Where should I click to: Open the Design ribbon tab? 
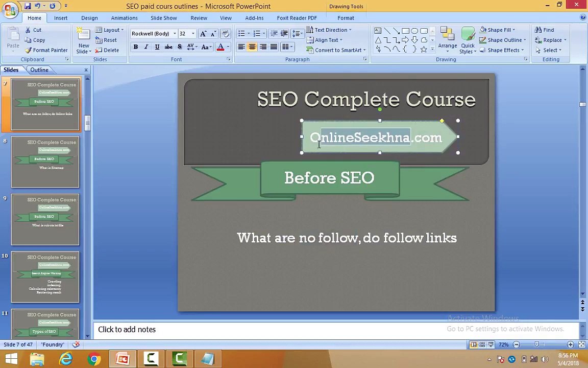pos(89,18)
